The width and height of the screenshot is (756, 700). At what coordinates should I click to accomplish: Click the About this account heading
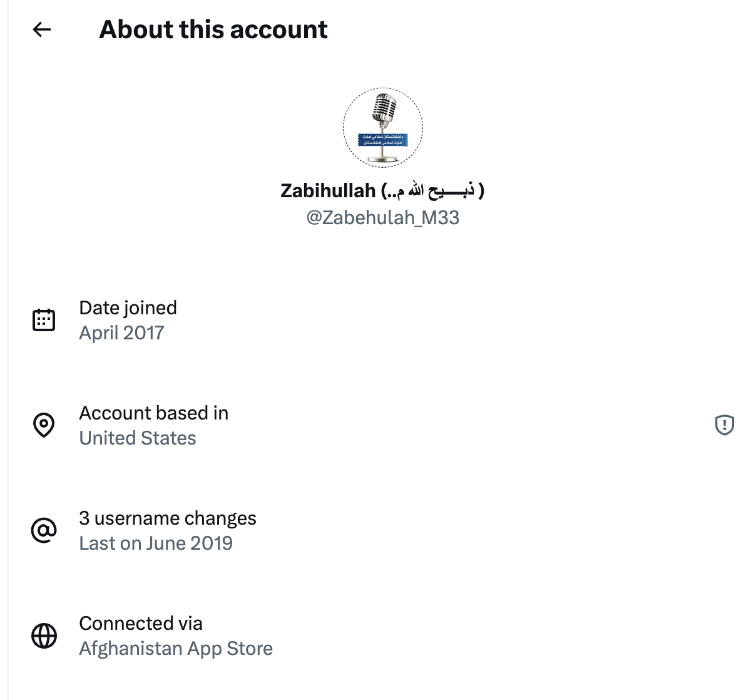click(x=213, y=29)
